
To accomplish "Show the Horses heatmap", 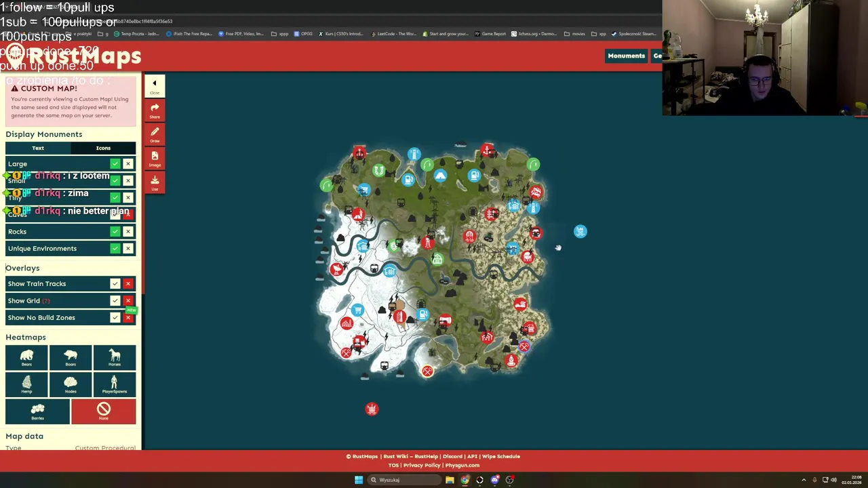I will tap(114, 357).
